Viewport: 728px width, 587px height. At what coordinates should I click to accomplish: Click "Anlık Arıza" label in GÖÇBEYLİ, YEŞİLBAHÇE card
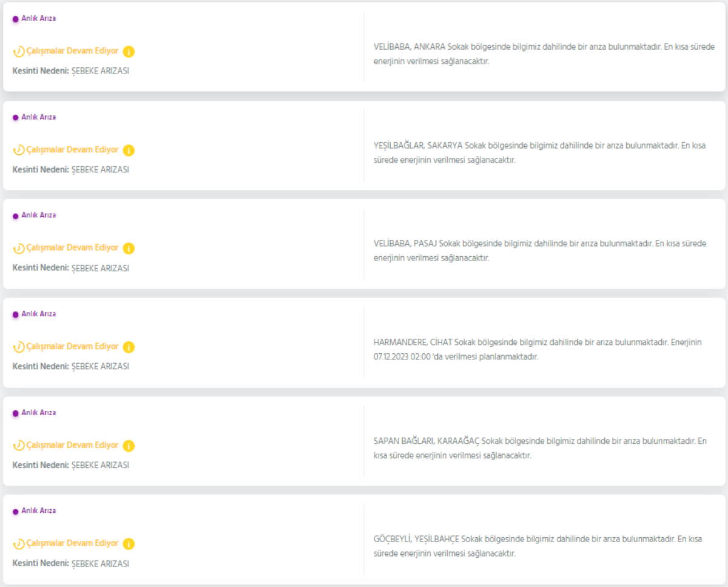pos(39,511)
